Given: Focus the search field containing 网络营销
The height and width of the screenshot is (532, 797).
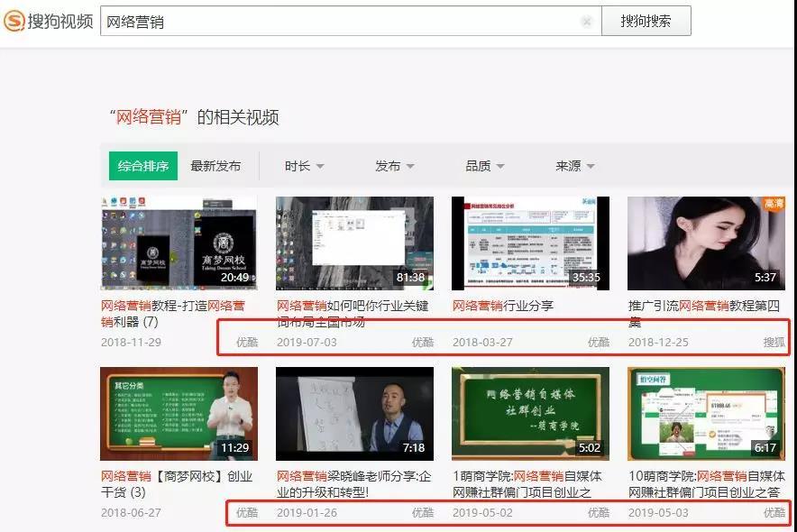Looking at the screenshot, I should (351, 22).
